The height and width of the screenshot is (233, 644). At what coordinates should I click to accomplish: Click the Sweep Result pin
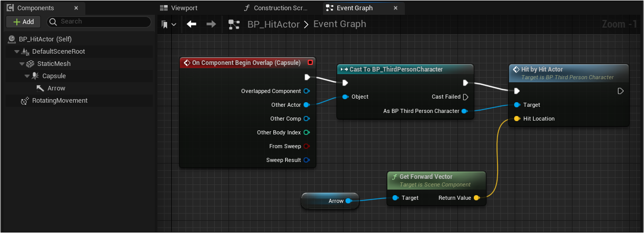pos(307,160)
